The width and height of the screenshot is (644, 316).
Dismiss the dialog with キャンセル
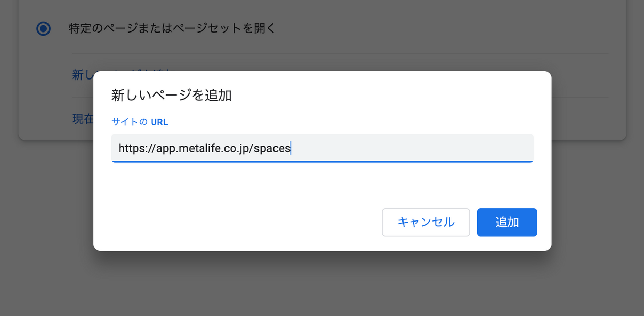(426, 223)
